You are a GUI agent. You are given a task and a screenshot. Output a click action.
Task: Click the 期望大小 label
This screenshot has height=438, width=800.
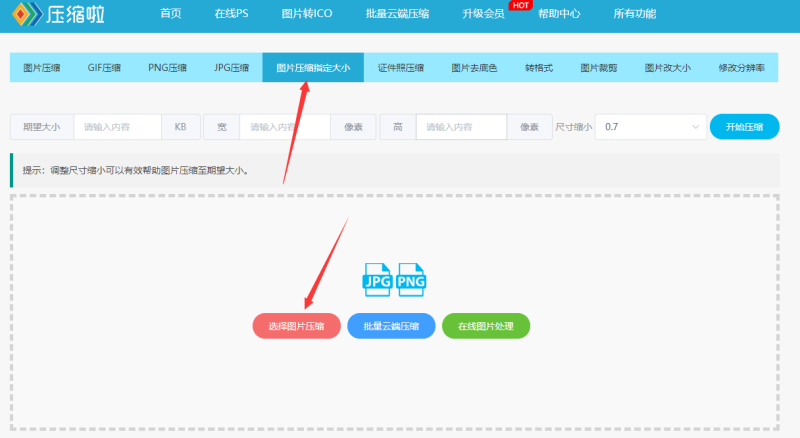click(42, 127)
